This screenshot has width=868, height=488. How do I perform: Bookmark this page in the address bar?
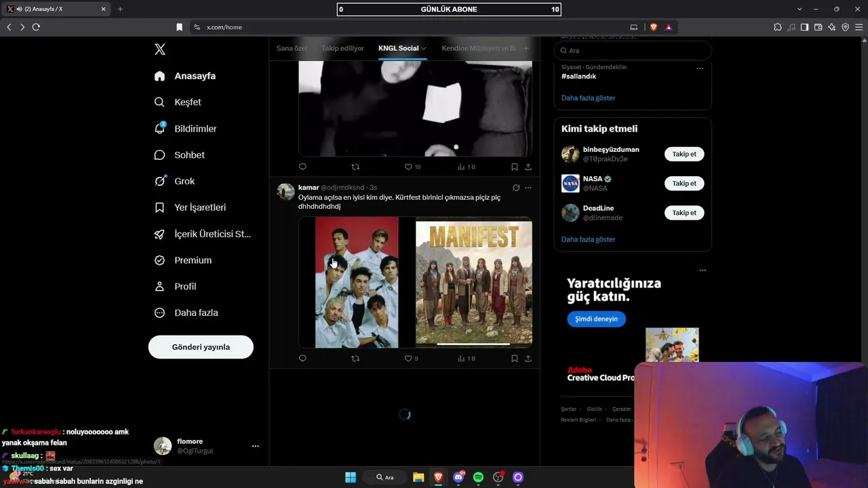coord(179,27)
